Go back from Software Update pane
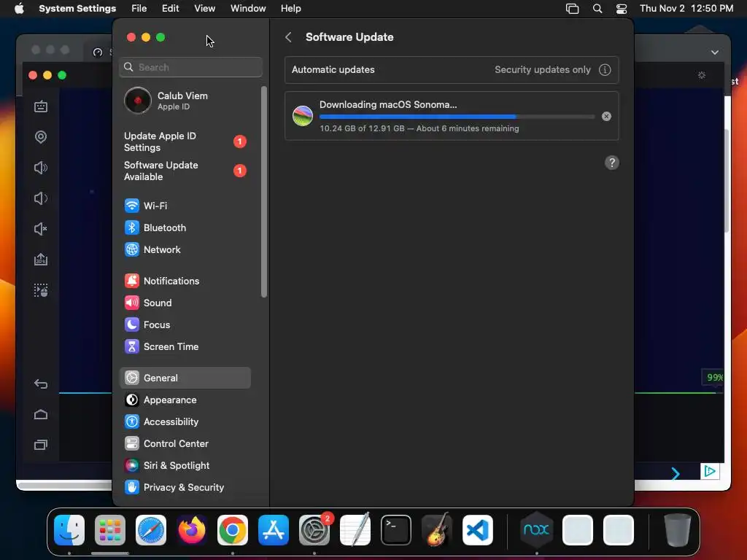 tap(288, 37)
